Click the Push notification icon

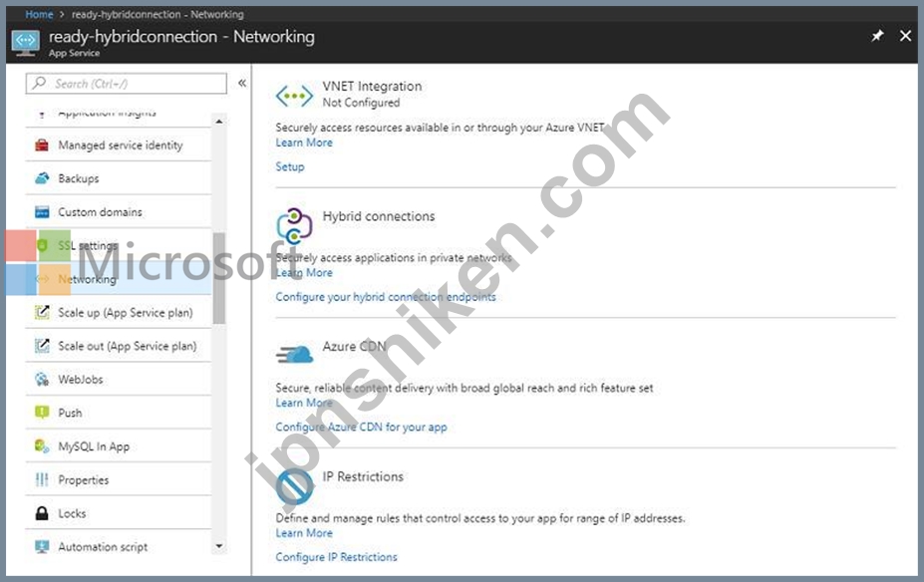42,413
